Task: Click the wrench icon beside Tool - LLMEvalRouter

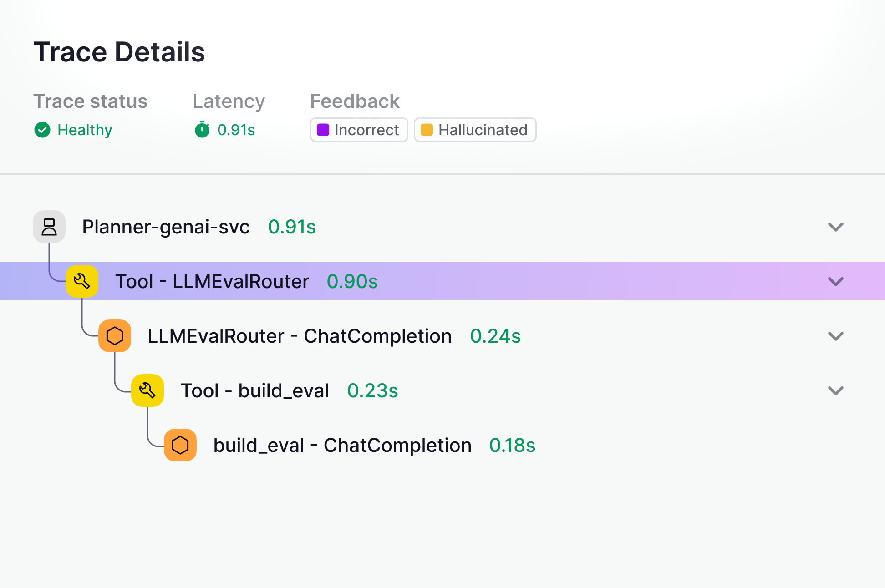Action: coord(82,281)
